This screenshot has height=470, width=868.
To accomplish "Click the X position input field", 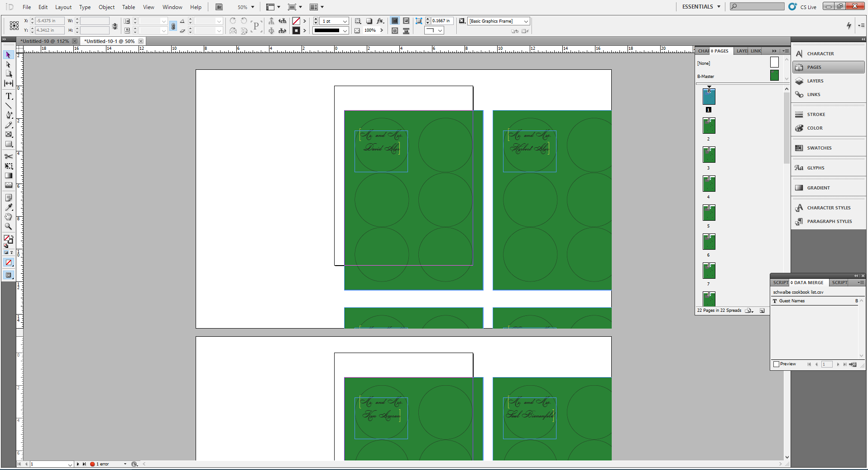I will tap(50, 21).
